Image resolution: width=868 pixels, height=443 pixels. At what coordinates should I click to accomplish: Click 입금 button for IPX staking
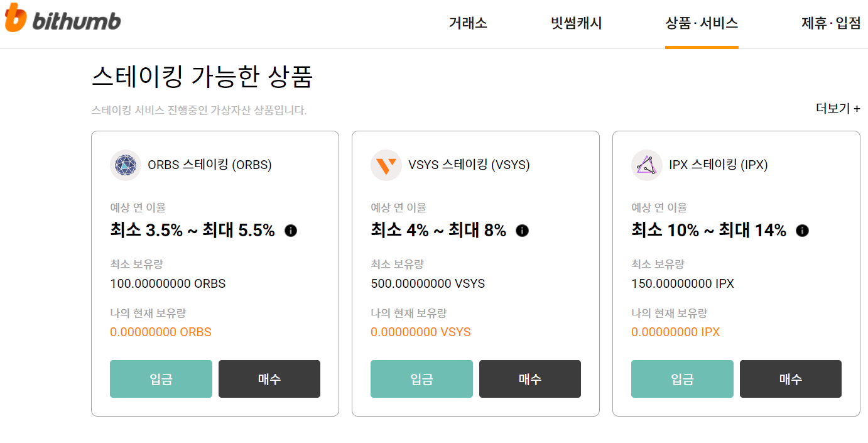682,379
